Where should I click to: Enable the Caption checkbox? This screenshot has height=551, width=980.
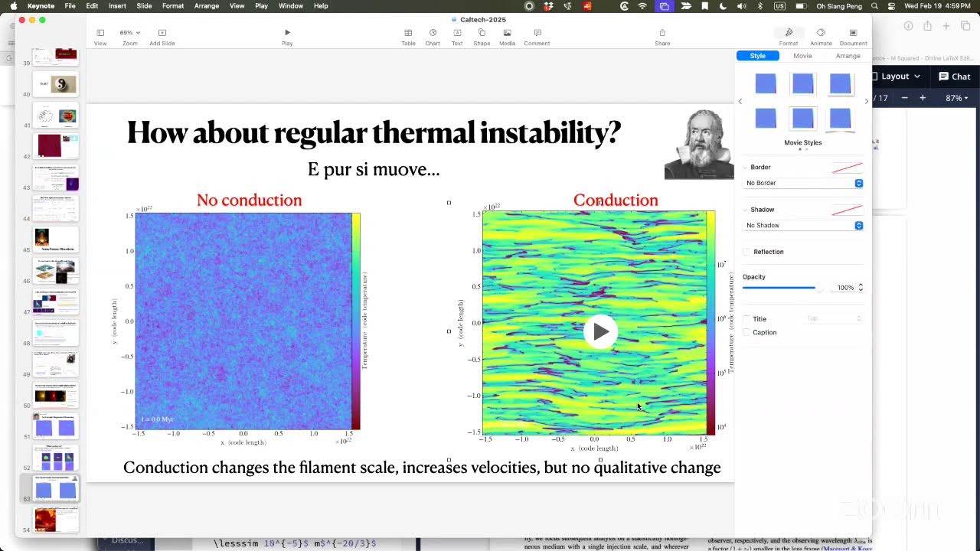click(x=746, y=332)
